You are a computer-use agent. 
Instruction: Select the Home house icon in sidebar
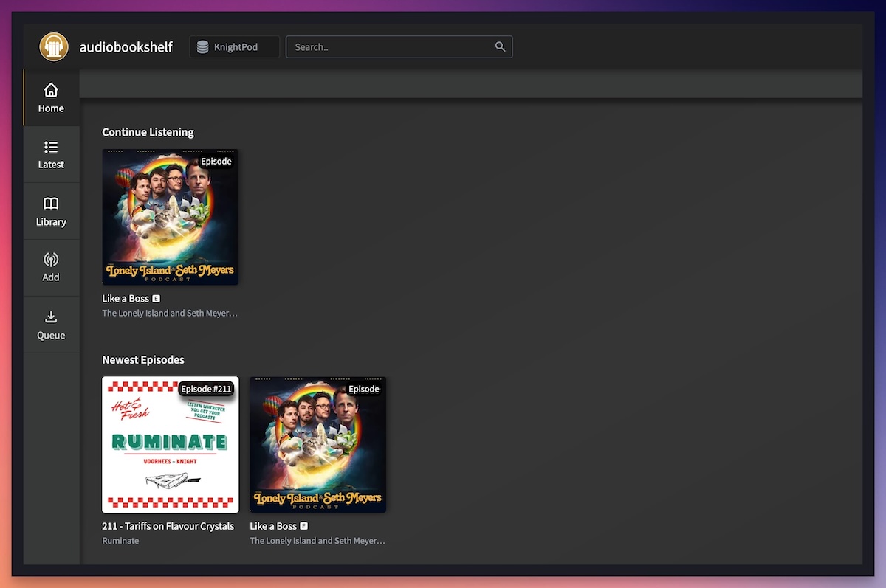51,90
